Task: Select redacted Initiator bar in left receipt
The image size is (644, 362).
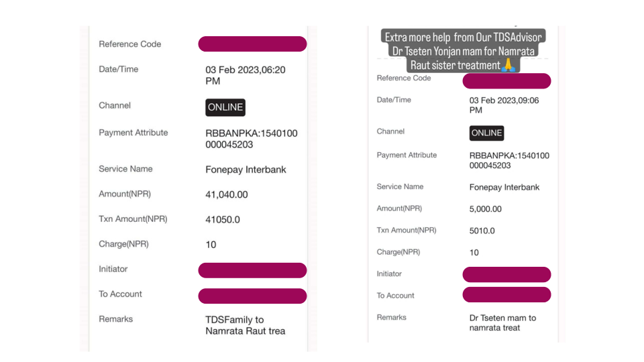Action: pos(252,270)
